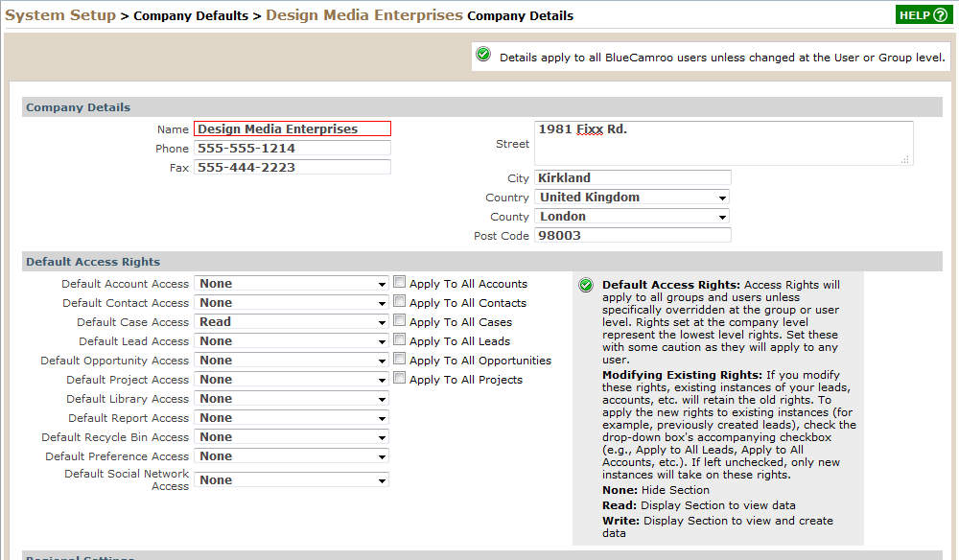
Task: Open the Default Lead Access dropdown
Action: coord(292,341)
